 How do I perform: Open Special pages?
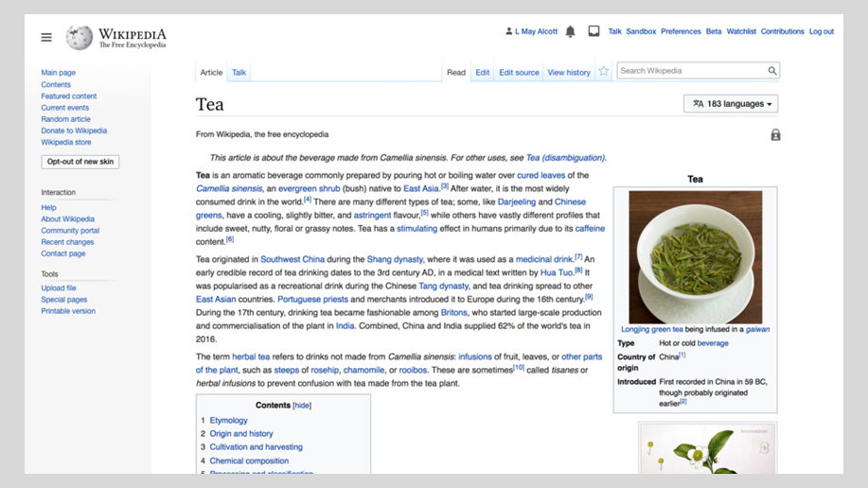point(64,300)
